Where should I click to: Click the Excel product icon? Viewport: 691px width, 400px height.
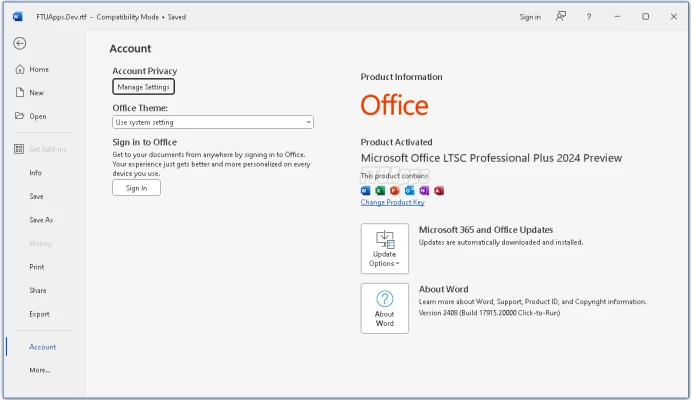[380, 190]
